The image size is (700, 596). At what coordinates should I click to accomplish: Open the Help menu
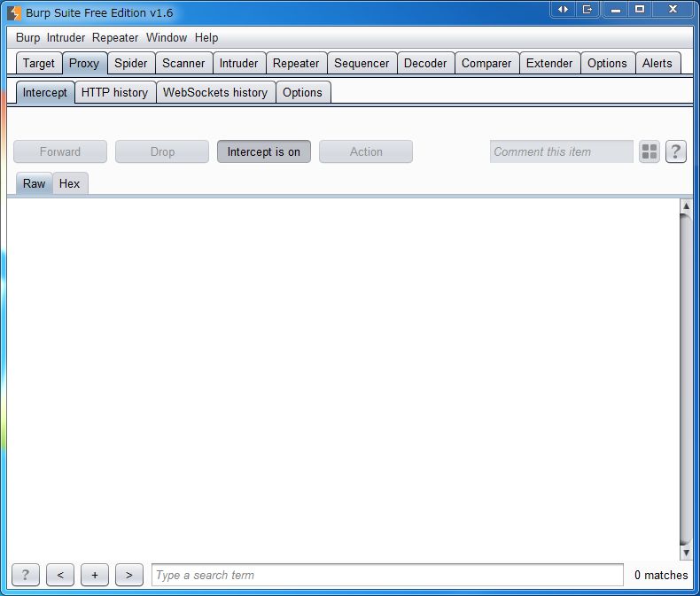point(206,37)
